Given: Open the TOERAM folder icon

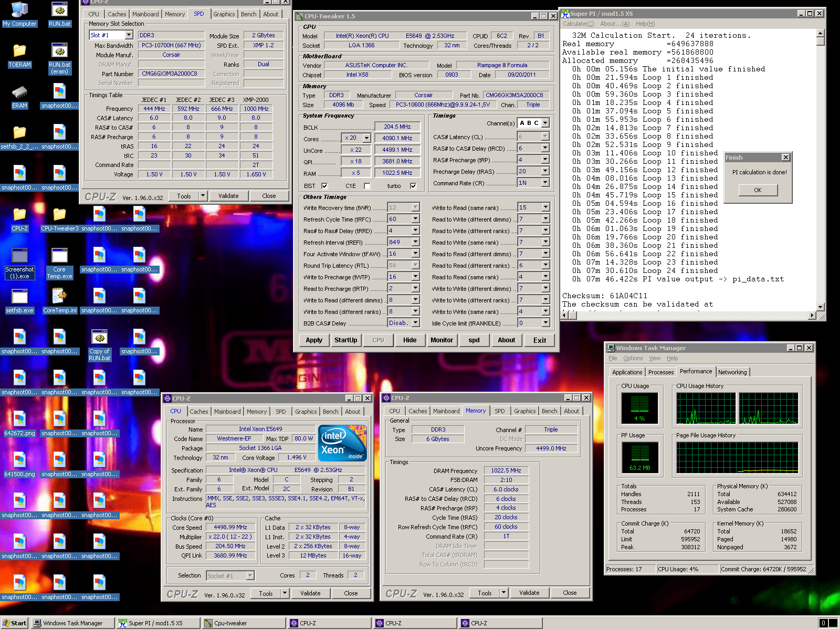Looking at the screenshot, I should point(19,54).
